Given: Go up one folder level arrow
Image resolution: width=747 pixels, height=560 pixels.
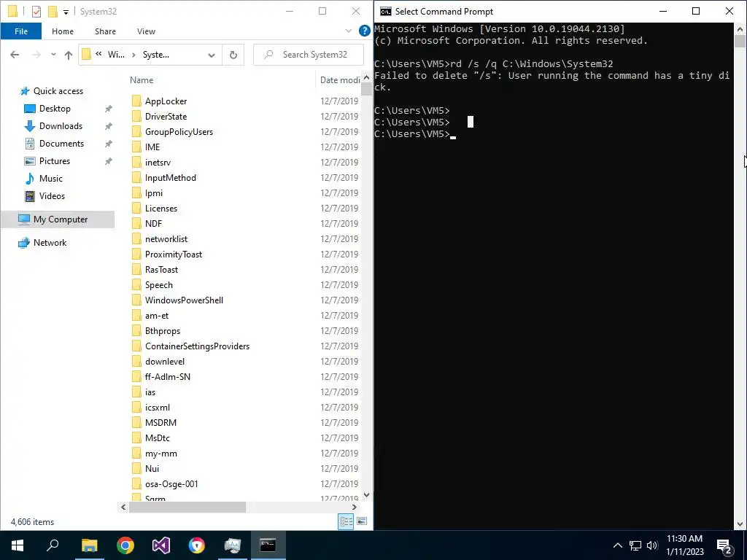Looking at the screenshot, I should tap(69, 55).
